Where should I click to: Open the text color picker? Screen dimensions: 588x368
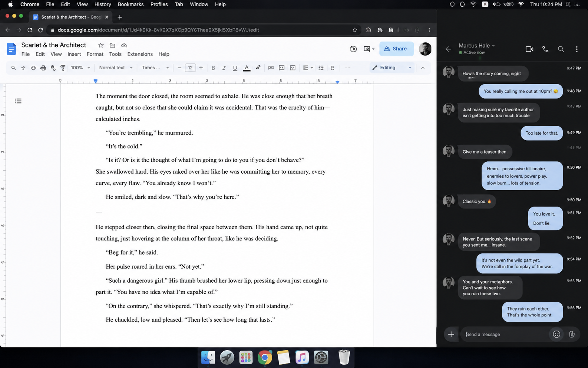pyautogui.click(x=247, y=68)
